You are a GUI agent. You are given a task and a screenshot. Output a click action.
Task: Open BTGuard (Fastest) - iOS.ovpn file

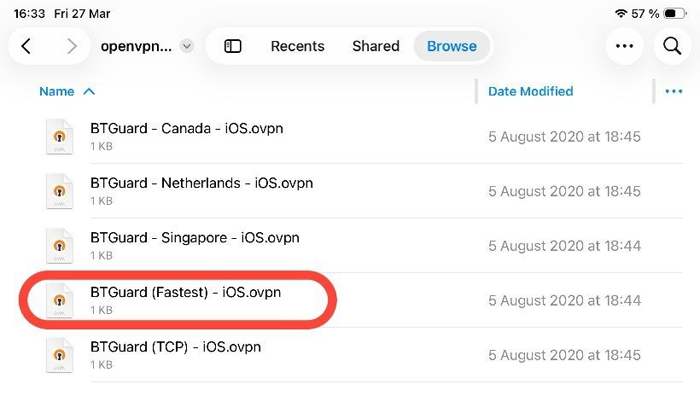click(185, 293)
